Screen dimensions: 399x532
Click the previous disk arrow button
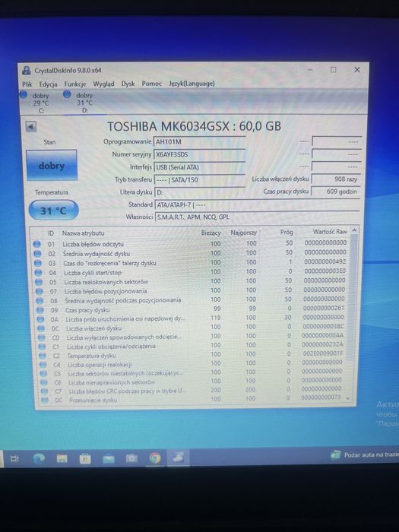[x=31, y=127]
